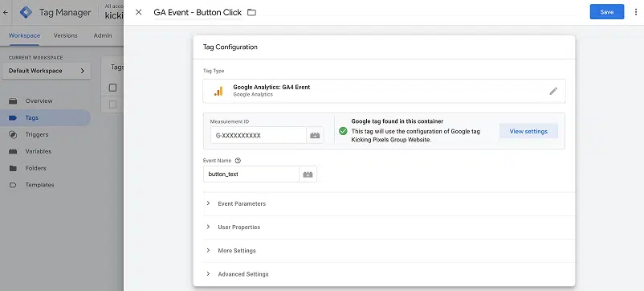Image resolution: width=644 pixels, height=291 pixels.
Task: Select Tags in the sidebar
Action: 46,117
